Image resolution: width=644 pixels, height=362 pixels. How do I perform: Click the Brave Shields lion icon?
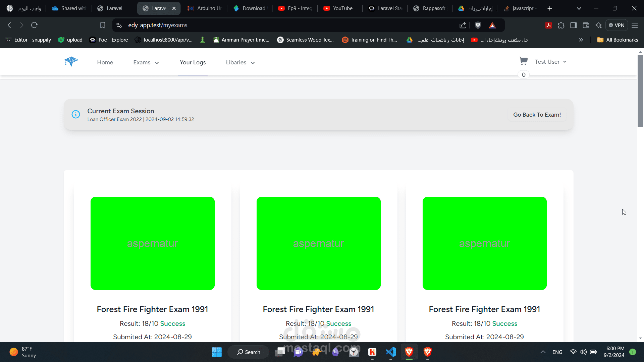(478, 25)
